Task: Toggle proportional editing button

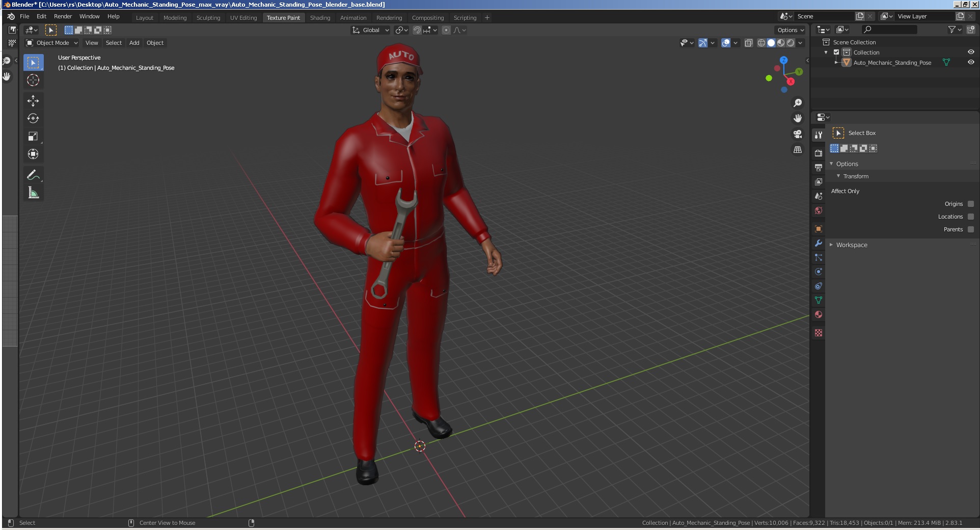Action: (x=446, y=30)
